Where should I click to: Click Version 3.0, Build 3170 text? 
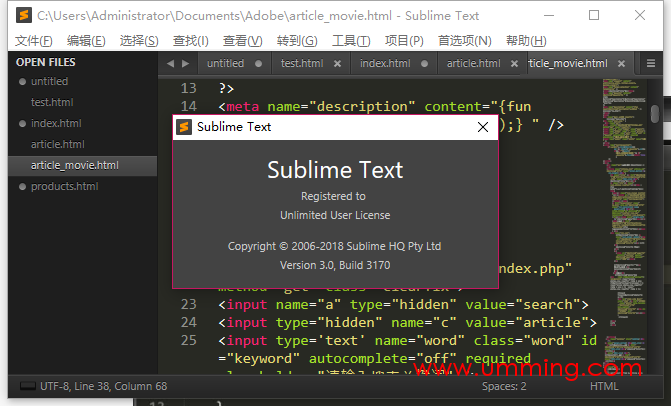coord(335,265)
